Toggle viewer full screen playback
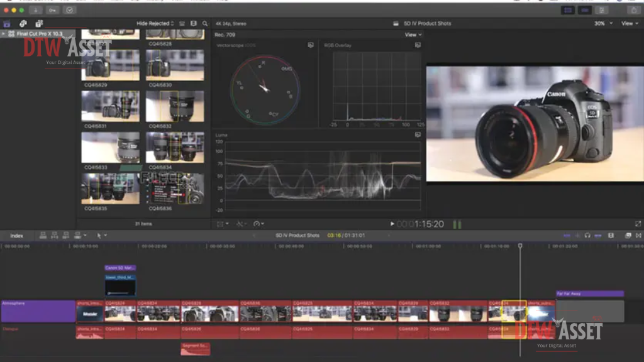Viewport: 644px width, 362px height. [638, 224]
